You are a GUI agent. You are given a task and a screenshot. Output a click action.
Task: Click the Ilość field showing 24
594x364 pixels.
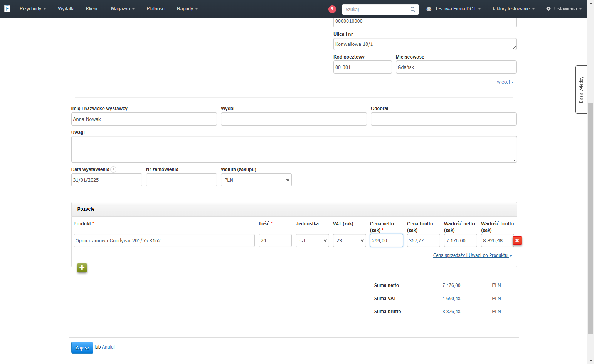[x=275, y=240]
